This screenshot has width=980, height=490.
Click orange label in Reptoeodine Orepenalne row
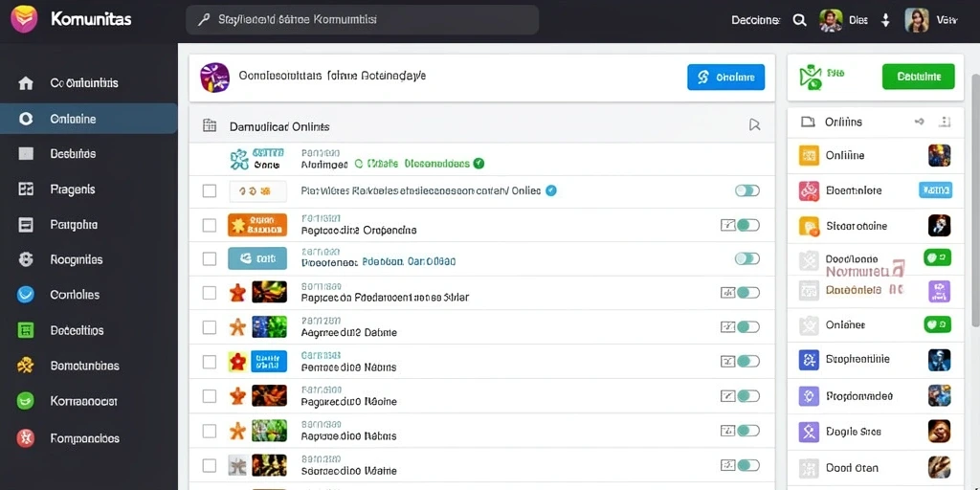click(257, 225)
